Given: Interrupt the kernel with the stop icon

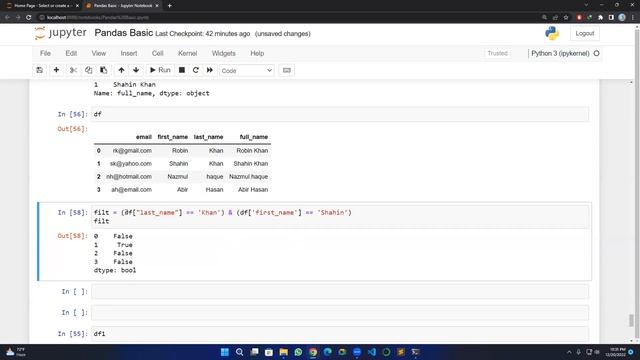Looking at the screenshot, I should (182, 70).
